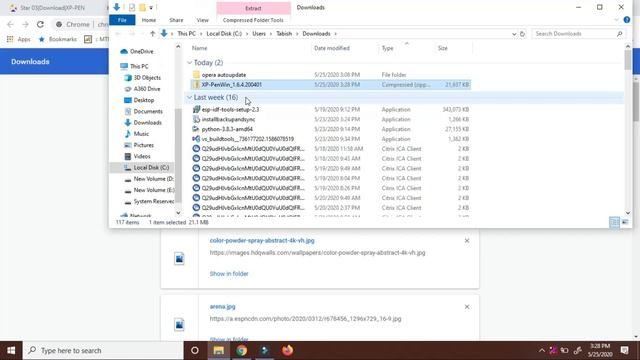Image resolution: width=640 pixels, height=360 pixels.
Task: Click the Up one level arrow
Action: (153, 34)
